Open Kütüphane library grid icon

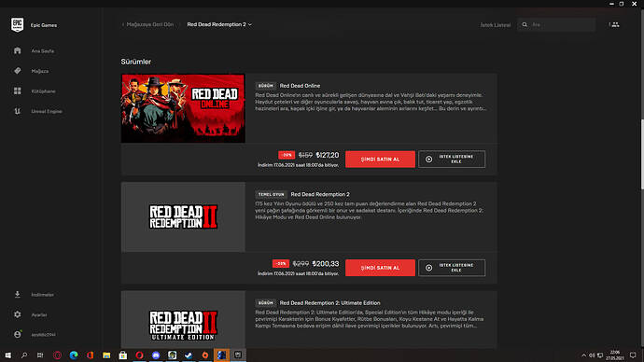[x=17, y=91]
